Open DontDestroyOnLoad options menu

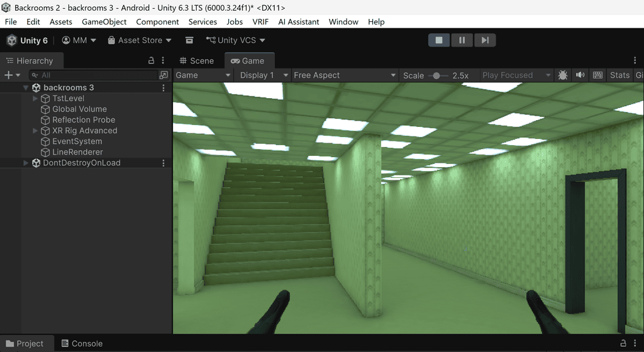164,163
